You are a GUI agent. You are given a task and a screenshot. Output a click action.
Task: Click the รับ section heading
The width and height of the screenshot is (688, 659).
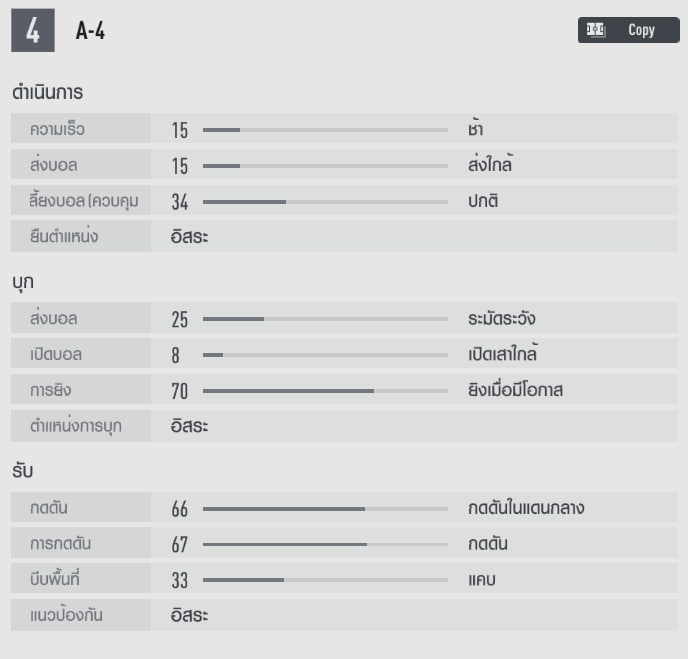[x=23, y=471]
